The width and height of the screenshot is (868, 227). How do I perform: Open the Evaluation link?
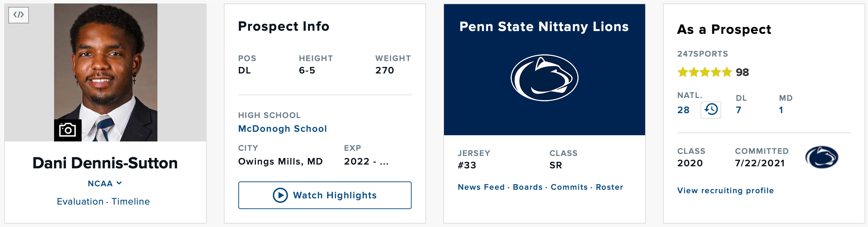point(80,201)
